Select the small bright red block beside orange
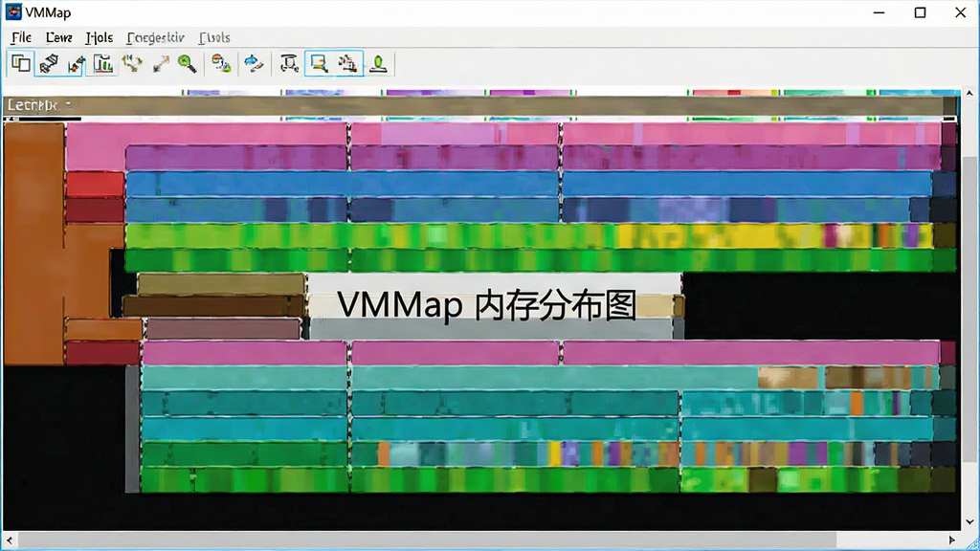Viewport: 980px width, 551px height. pyautogui.click(x=95, y=185)
